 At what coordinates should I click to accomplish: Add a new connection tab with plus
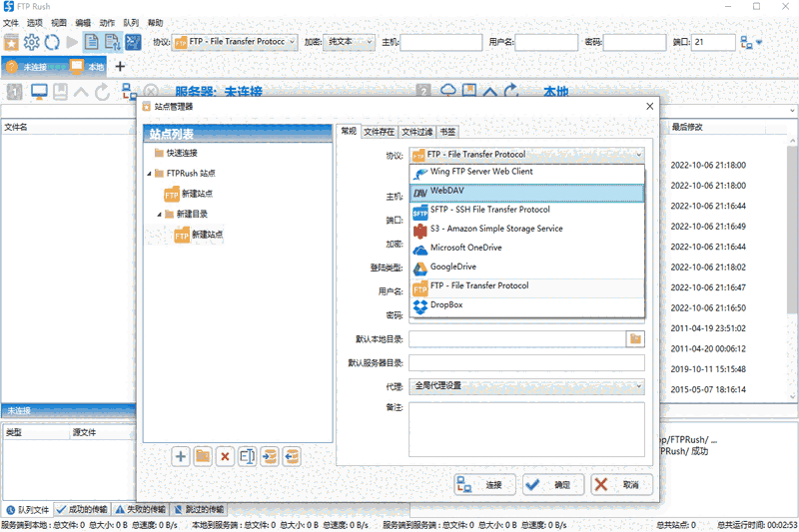(120, 66)
